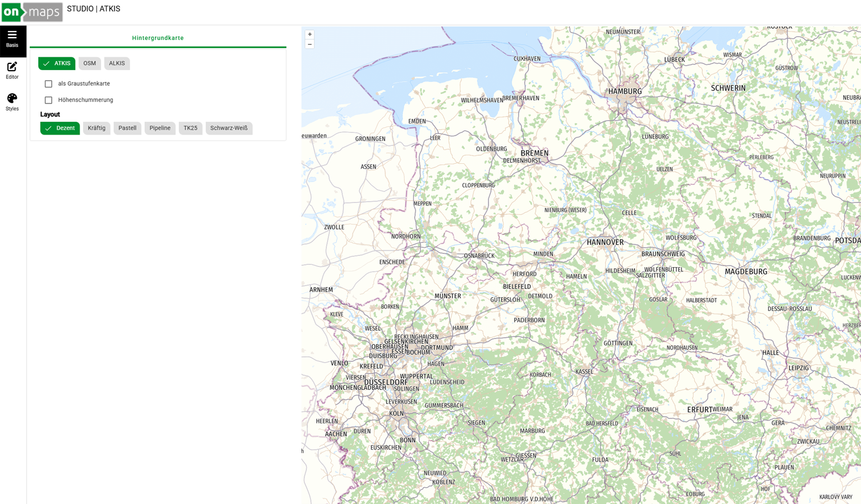Screen dimensions: 861x504
Task: Click the Arnhem label on map
Action: point(321,289)
